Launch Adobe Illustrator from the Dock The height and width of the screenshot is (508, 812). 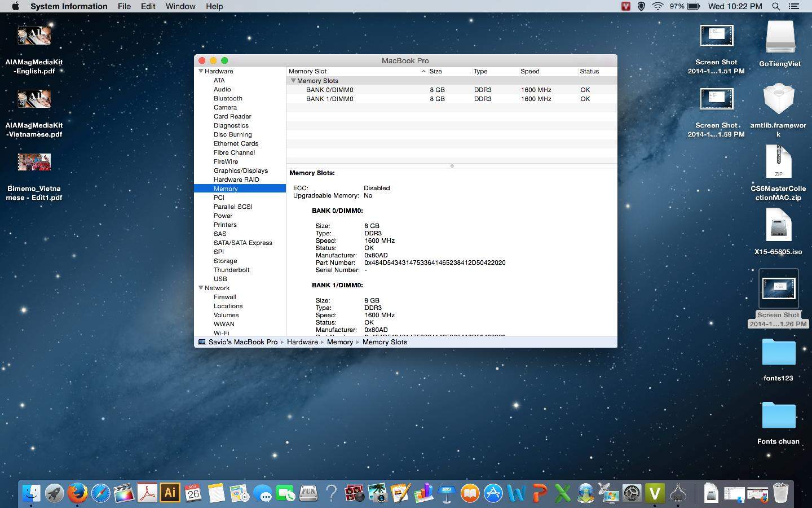tap(170, 493)
